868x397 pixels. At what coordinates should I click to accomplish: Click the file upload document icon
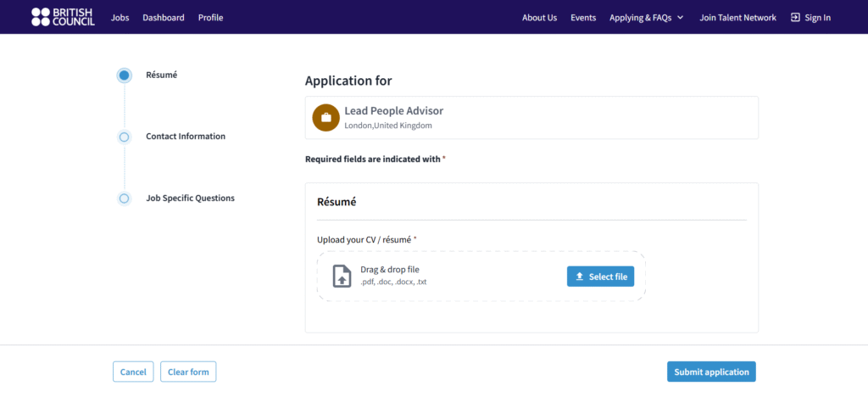(x=342, y=276)
